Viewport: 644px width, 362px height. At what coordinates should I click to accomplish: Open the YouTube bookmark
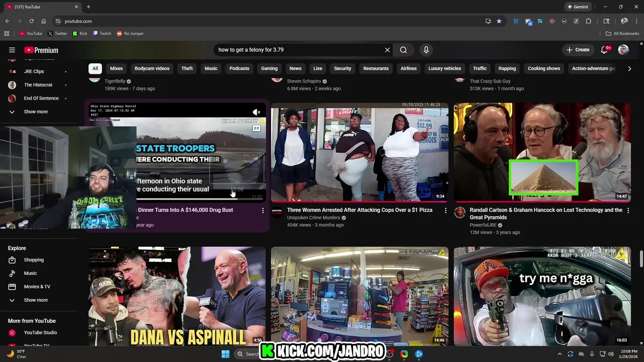(31, 34)
